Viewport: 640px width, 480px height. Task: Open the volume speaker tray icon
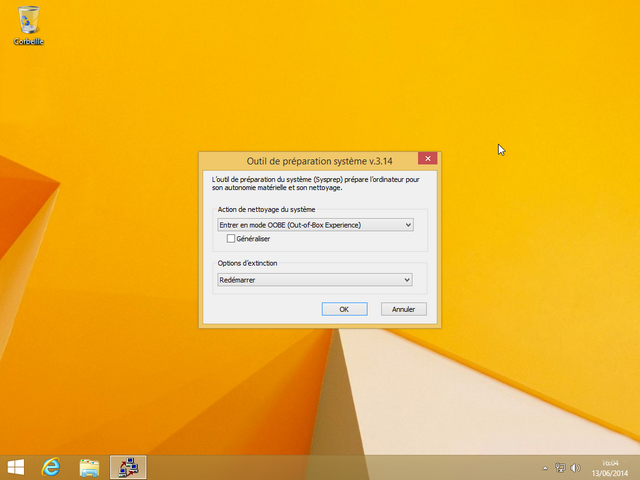576,468
